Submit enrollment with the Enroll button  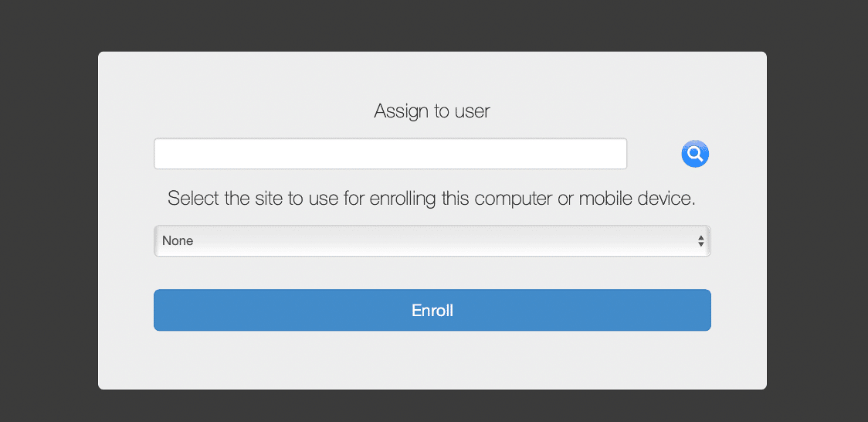[x=432, y=310]
